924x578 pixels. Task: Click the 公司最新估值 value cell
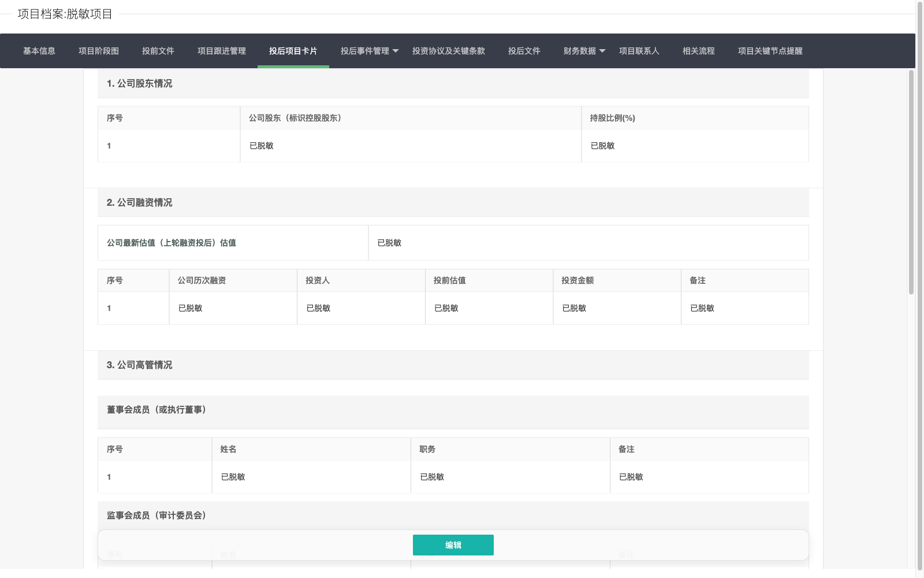pos(588,243)
